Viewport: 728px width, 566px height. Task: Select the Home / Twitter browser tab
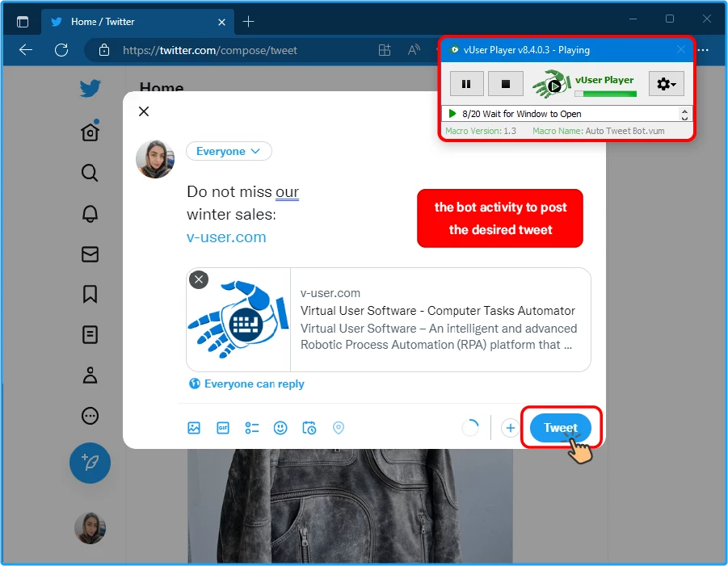point(138,22)
